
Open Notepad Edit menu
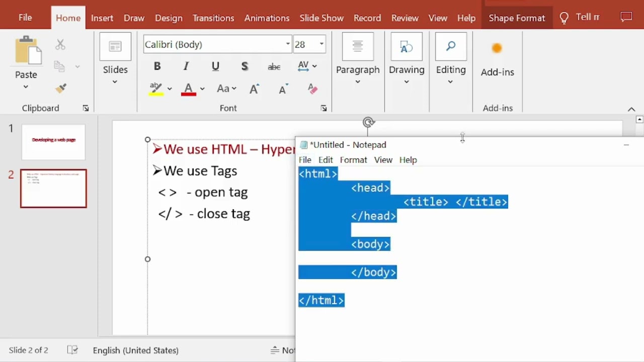326,160
